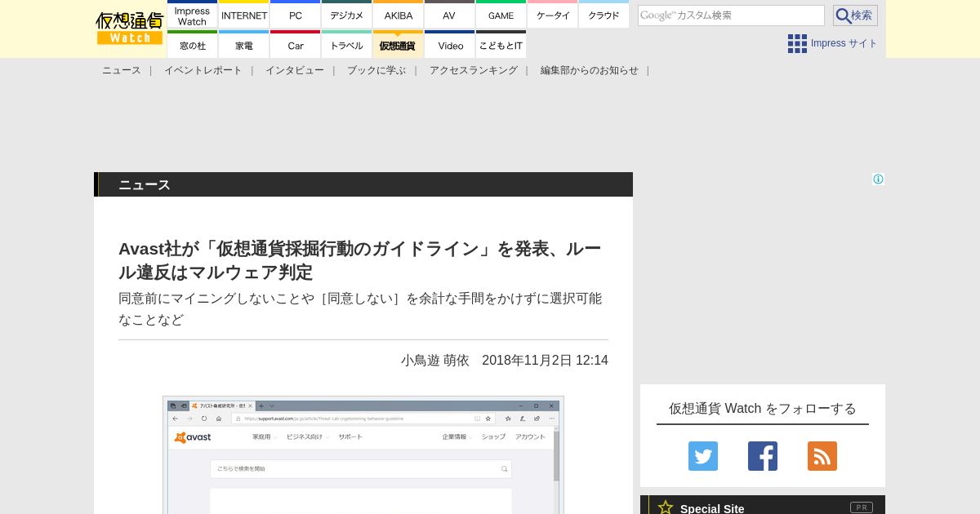The width and height of the screenshot is (980, 514).
Task: Open the ブックに学ぶ menu item
Action: (x=376, y=70)
